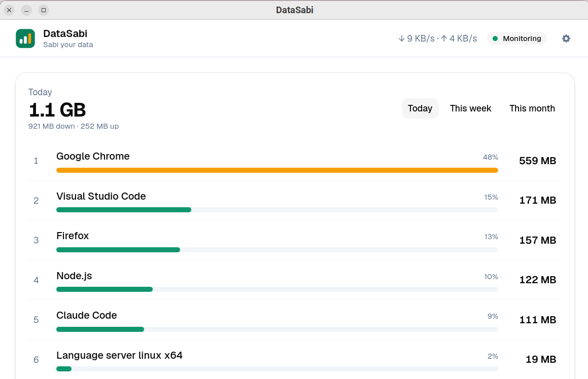Click the 111 MB value
Screen dimensions: 588x379
537,320
